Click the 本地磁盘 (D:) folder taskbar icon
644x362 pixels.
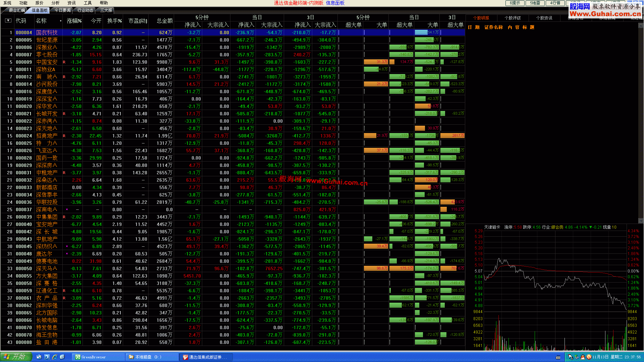coord(152,357)
